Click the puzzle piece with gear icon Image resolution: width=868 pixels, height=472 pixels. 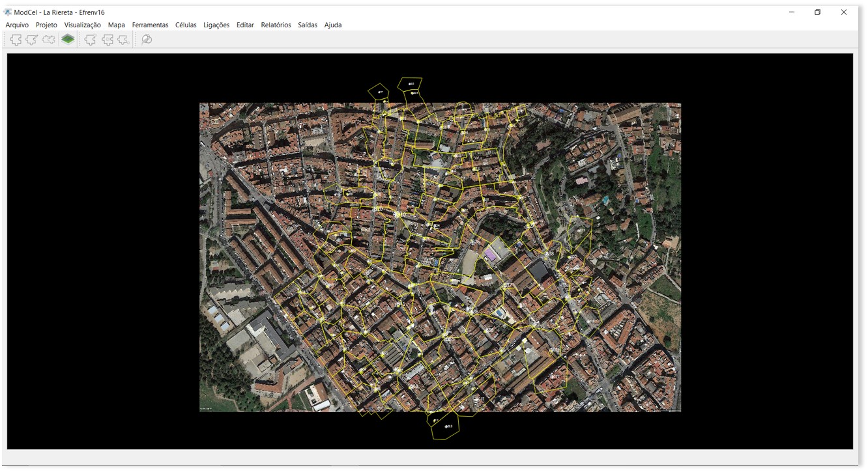click(x=108, y=40)
